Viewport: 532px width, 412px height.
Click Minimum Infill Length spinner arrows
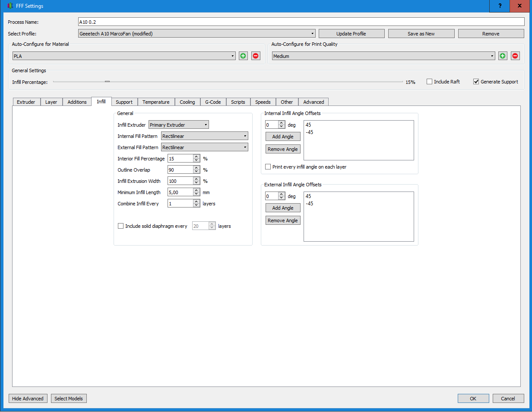[196, 192]
